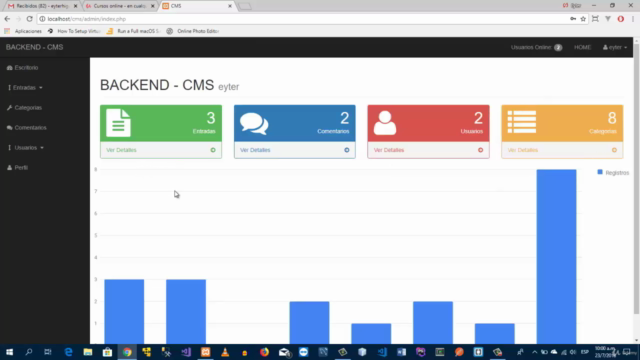640x360 pixels.
Task: Click the BACKEND - CMS brand link
Action: [34, 47]
